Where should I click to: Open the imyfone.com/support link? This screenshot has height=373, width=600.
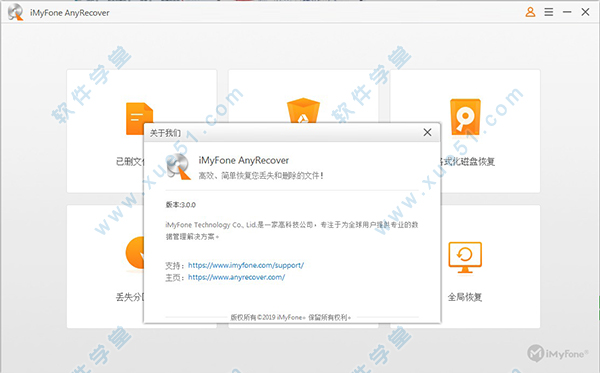click(246, 265)
